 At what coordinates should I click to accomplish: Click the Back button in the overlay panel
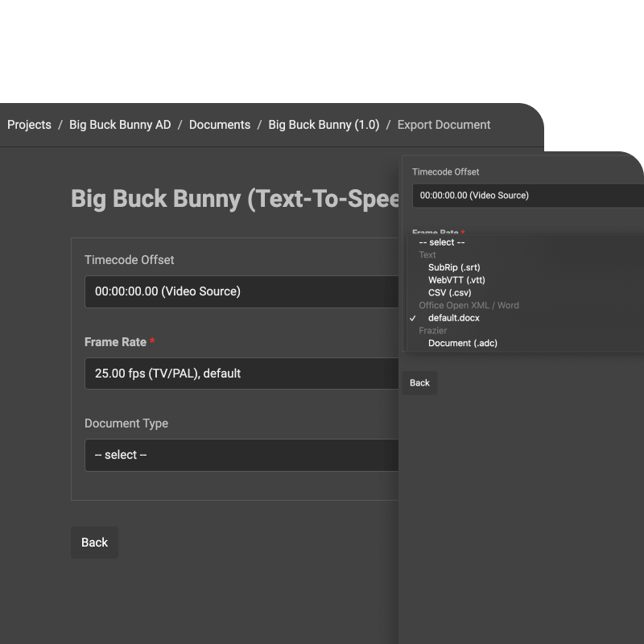tap(419, 383)
